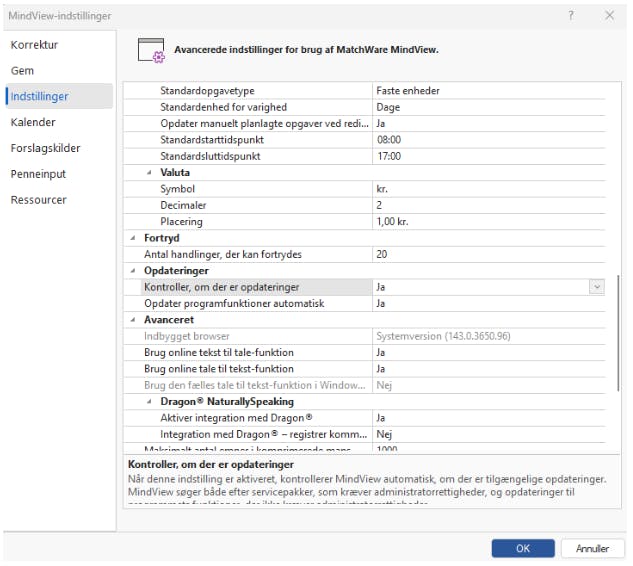This screenshot has width=633, height=566.
Task: Close the MindView settings dialog
Action: coord(609,16)
